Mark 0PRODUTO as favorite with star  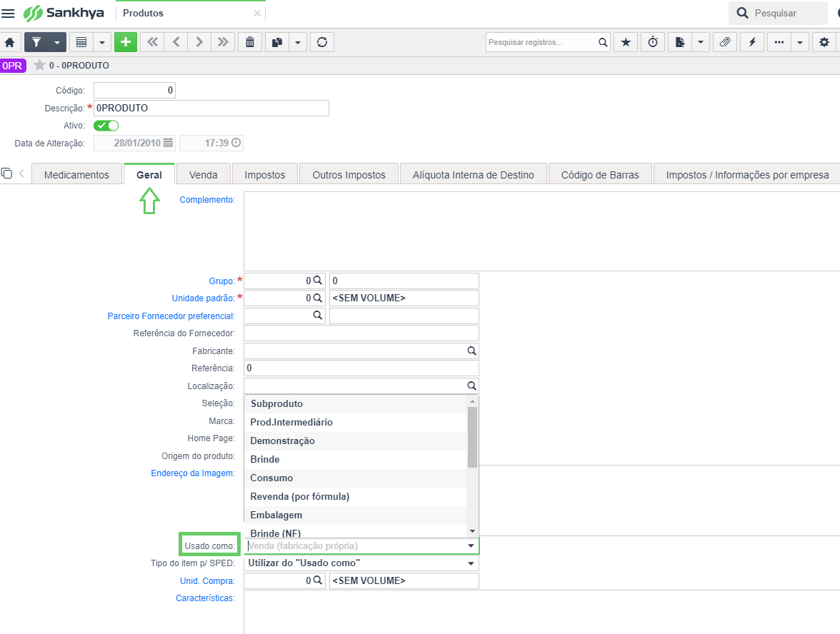click(x=40, y=66)
